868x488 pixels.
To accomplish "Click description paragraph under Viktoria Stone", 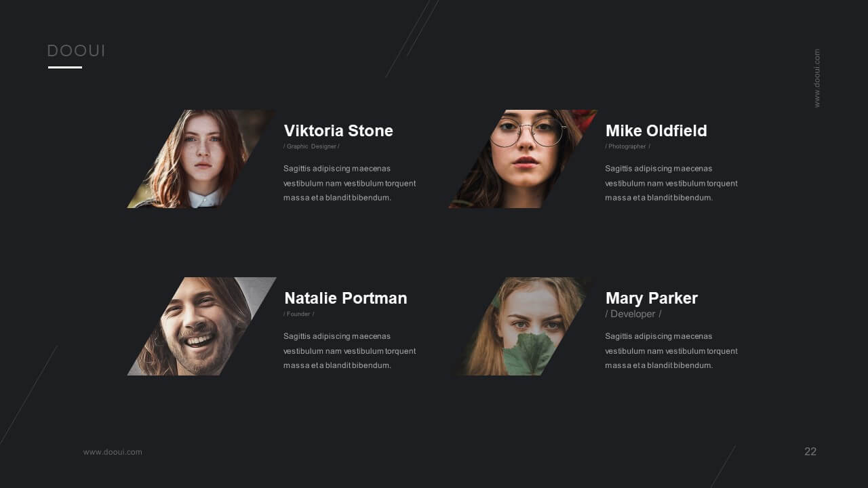I will tap(349, 183).
